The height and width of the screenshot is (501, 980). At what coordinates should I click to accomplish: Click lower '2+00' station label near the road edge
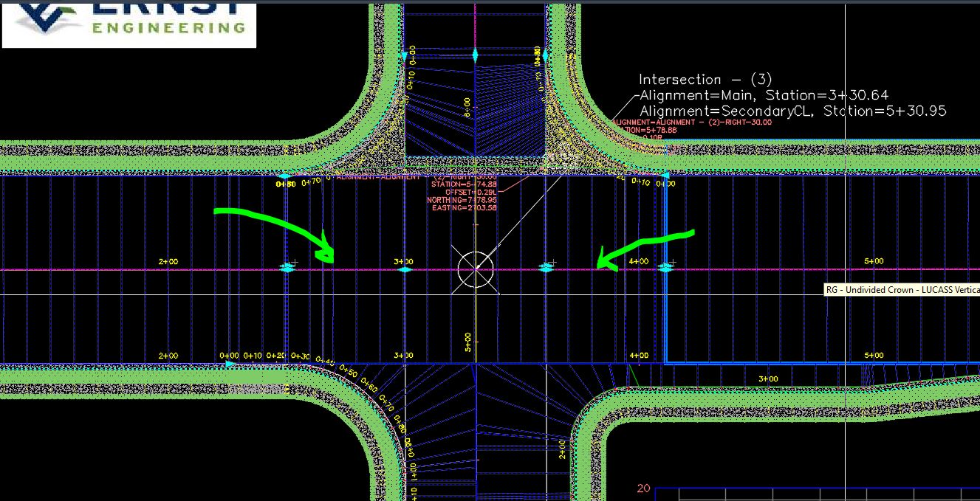click(168, 356)
